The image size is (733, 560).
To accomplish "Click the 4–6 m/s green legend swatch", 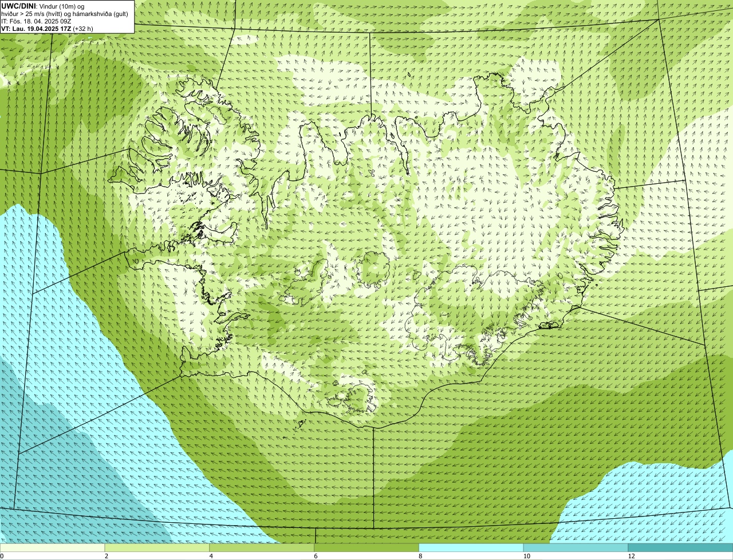I will (x=262, y=547).
